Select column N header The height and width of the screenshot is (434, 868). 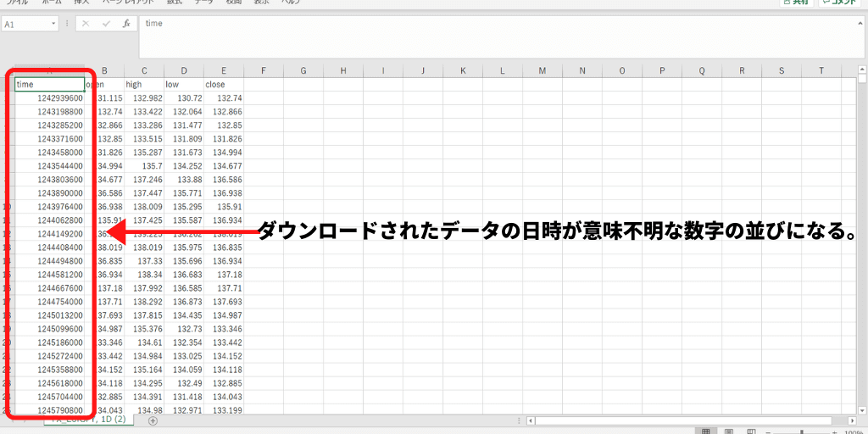[582, 71]
